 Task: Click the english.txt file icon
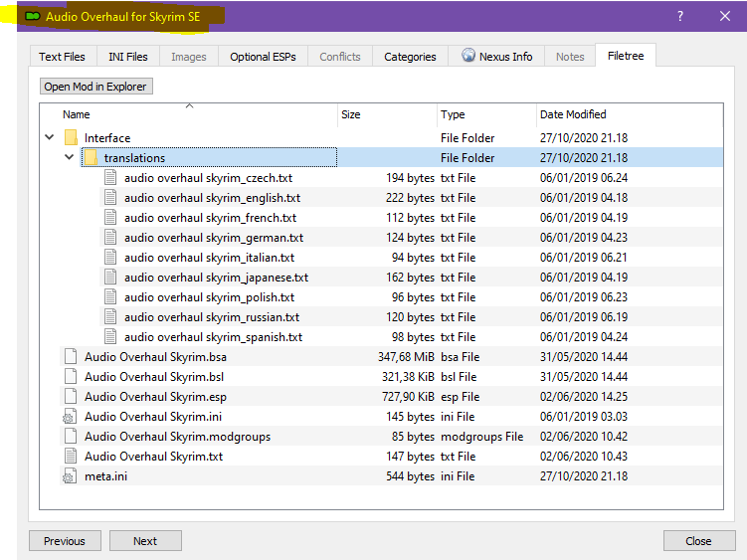click(x=110, y=198)
